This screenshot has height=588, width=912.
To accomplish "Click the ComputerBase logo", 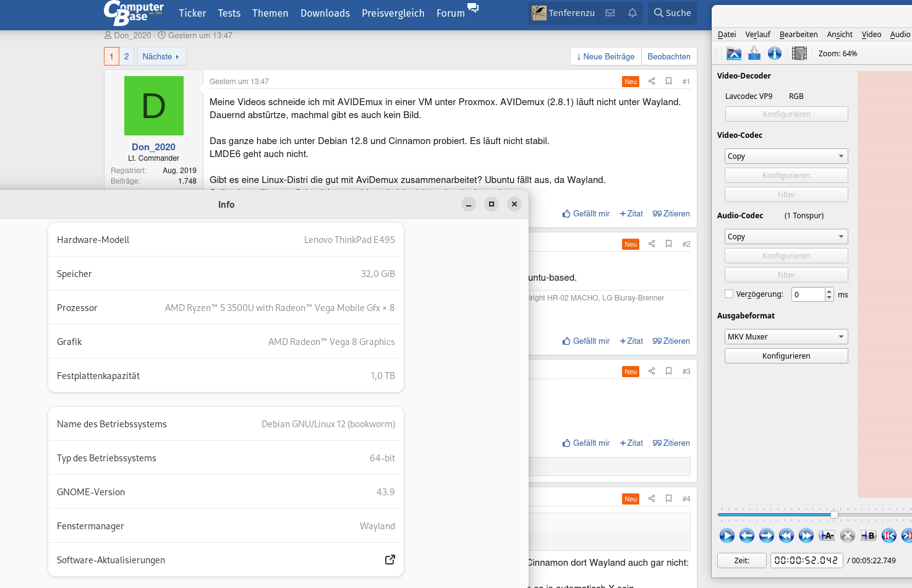I will pos(134,13).
